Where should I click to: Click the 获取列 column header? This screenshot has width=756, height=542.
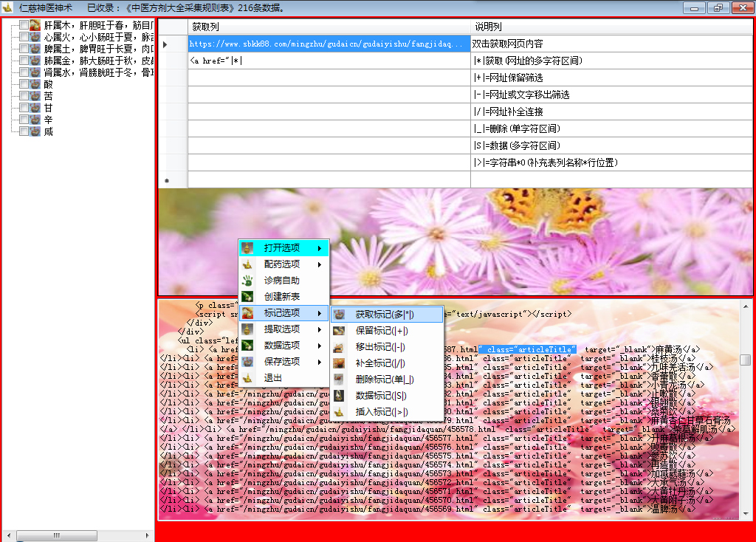329,27
